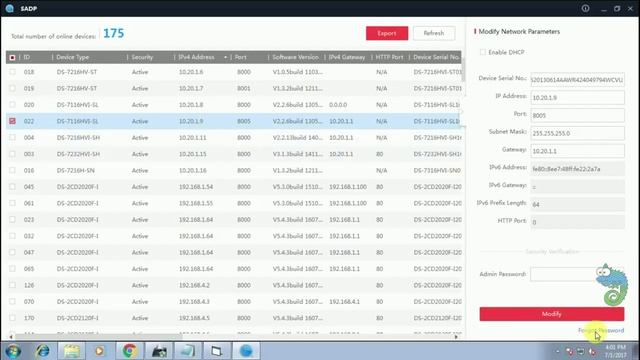Click the Device Serial No. field
This screenshot has height=360, width=640.
tap(577, 80)
